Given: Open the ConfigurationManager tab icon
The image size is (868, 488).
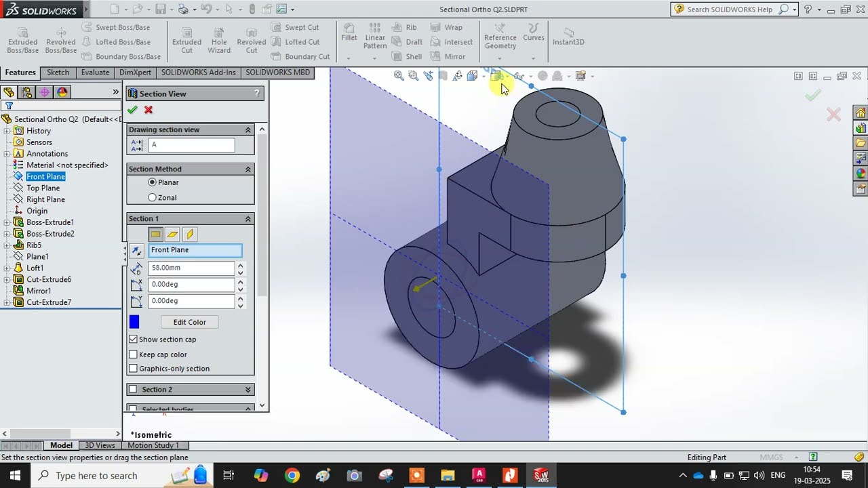Looking at the screenshot, I should point(27,92).
